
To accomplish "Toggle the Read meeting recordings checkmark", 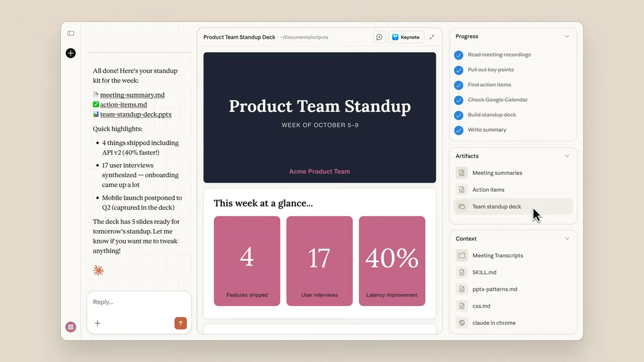I will (459, 55).
